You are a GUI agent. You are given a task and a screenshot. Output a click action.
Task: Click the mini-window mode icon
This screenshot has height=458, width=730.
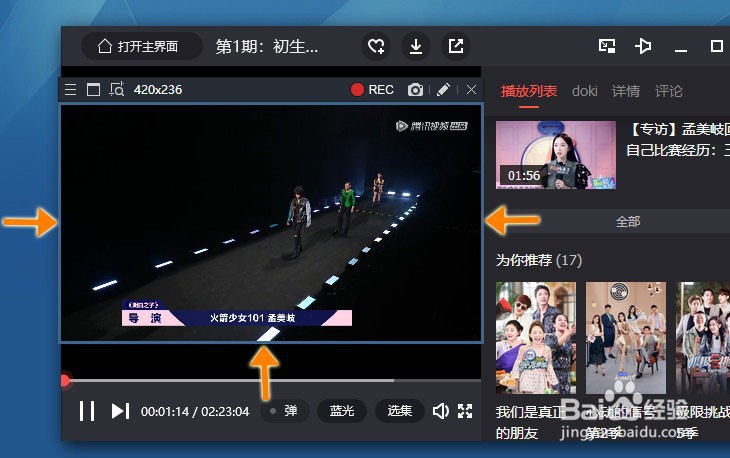[x=607, y=46]
